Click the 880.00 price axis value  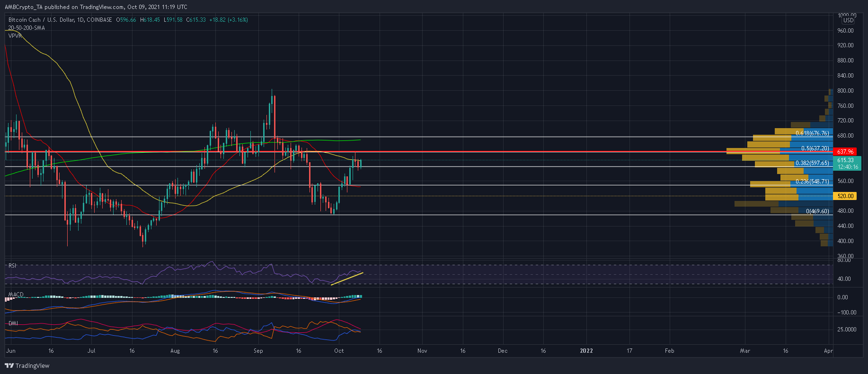pyautogui.click(x=845, y=61)
